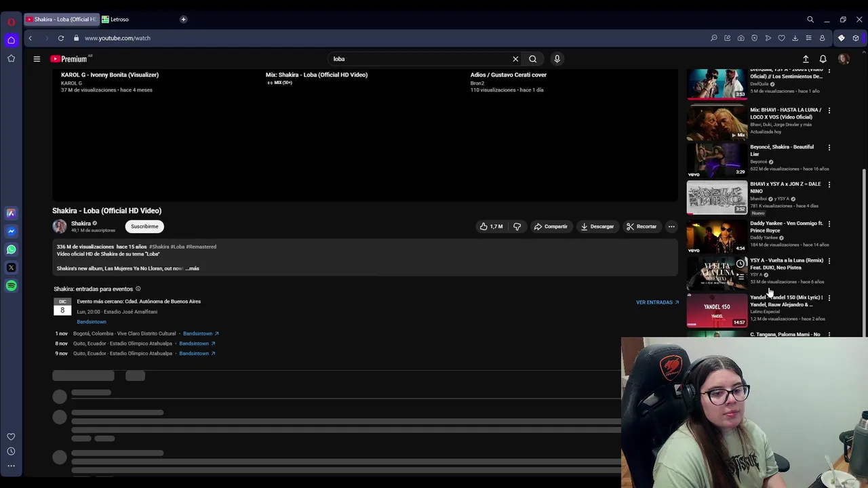Image resolution: width=868 pixels, height=488 pixels.
Task: Open Opera easy setup sliders icon
Action: click(x=808, y=38)
